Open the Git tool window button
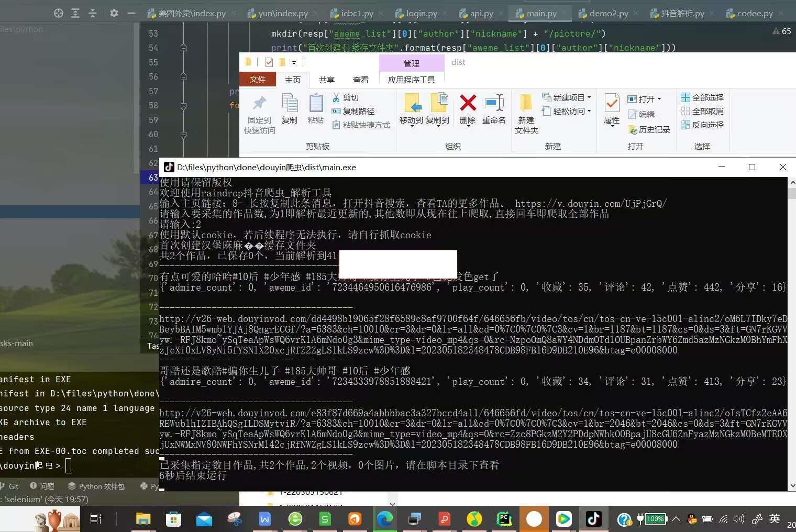Screen dimensions: 796x532 9,486
